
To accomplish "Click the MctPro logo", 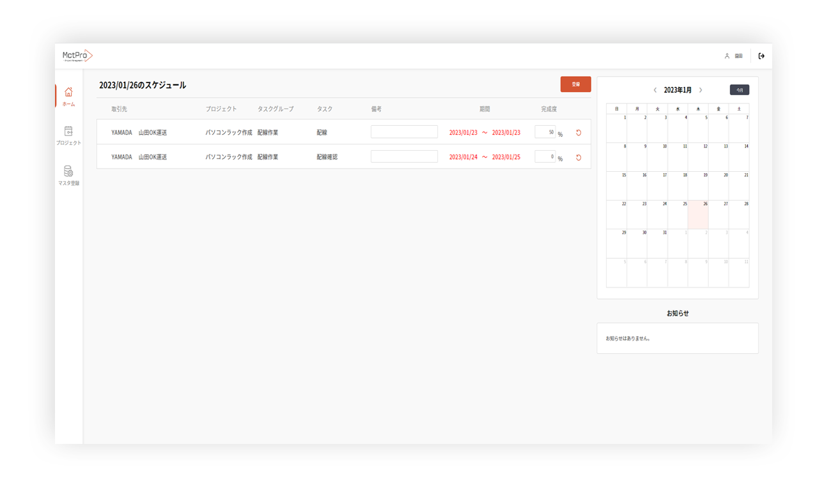I will (77, 56).
